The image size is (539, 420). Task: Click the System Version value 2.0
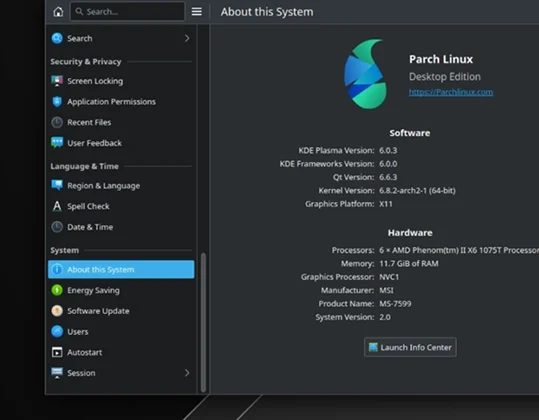(x=385, y=317)
